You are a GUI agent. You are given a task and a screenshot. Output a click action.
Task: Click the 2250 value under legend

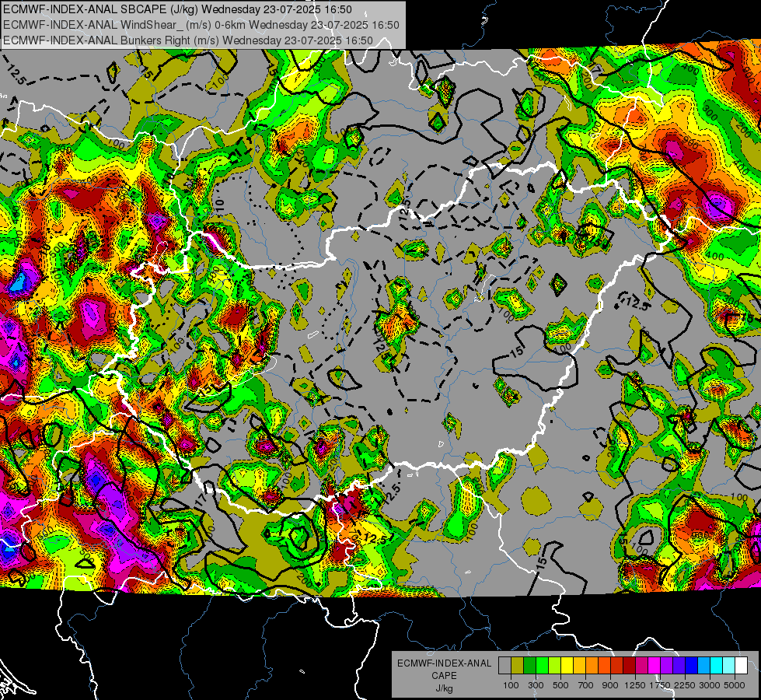pyautogui.click(x=686, y=685)
